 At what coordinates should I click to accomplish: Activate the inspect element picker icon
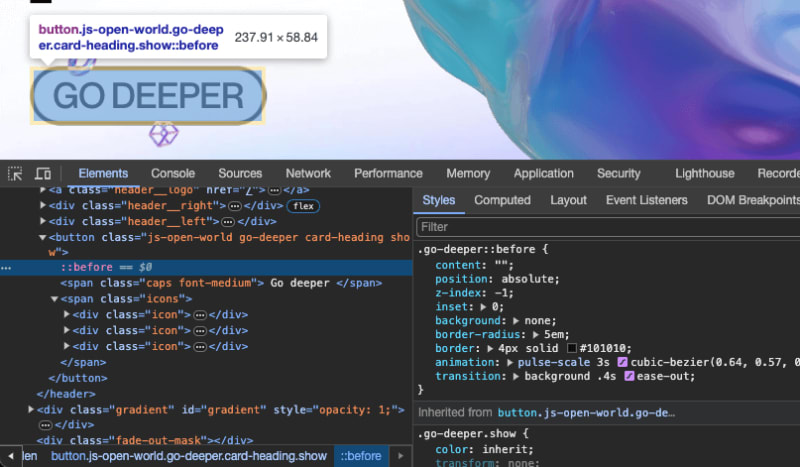pyautogui.click(x=15, y=174)
